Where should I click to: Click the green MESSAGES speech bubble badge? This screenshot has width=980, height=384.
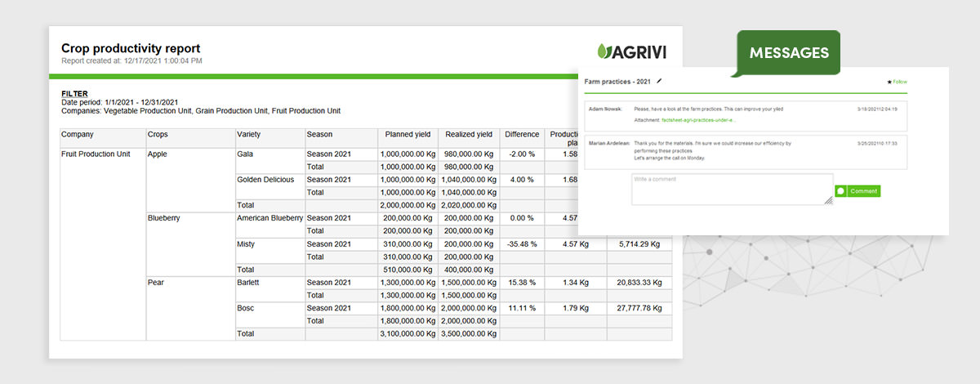pos(788,53)
